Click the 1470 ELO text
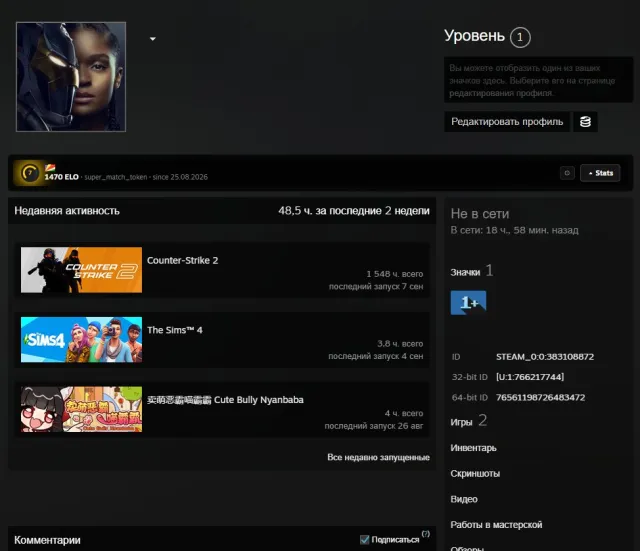Viewport: 640px width, 551px height. coord(62,177)
